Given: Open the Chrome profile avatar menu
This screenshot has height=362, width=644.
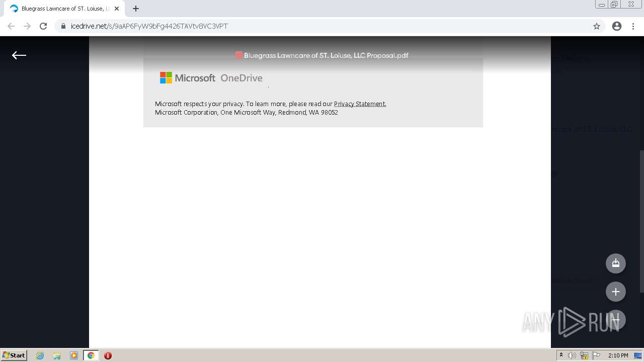Looking at the screenshot, I should coord(617,26).
